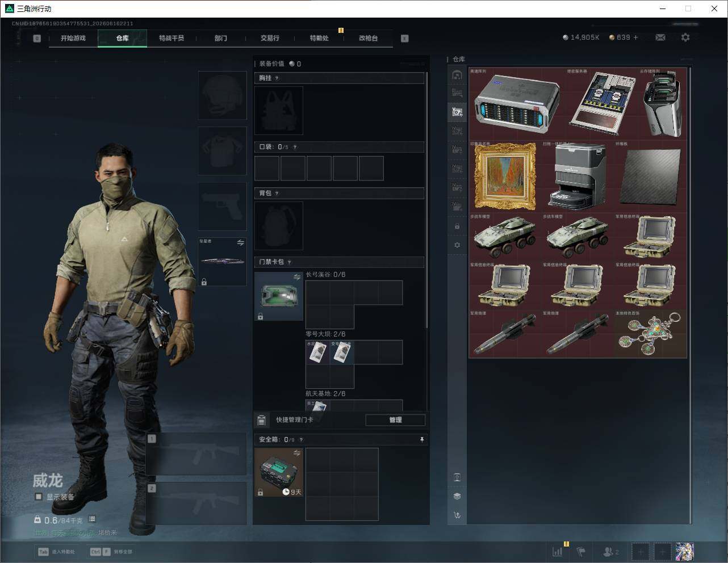
Task: Click the melee knife slot item
Action: (x=222, y=262)
